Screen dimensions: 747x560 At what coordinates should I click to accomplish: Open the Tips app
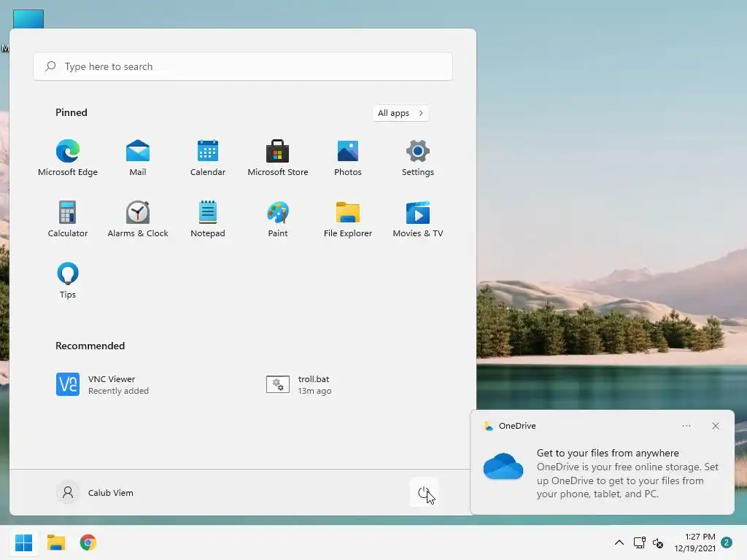(68, 281)
